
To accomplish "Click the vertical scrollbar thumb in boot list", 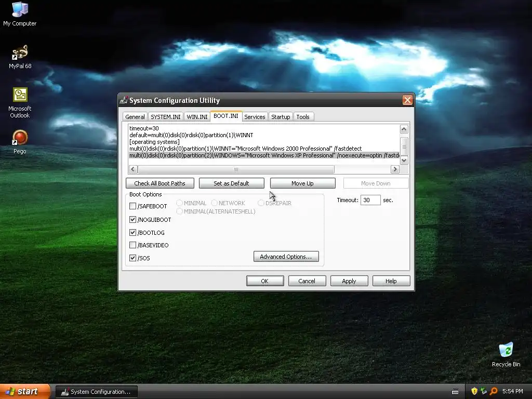I will pos(404,147).
